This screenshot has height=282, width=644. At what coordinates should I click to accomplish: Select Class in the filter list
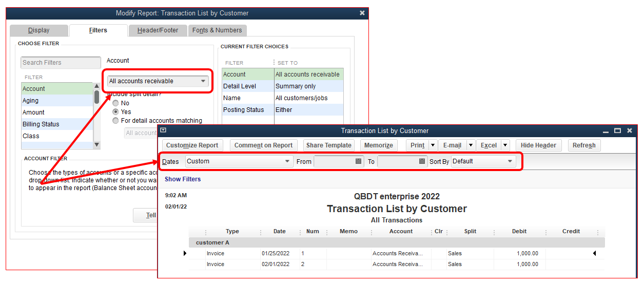[57, 136]
